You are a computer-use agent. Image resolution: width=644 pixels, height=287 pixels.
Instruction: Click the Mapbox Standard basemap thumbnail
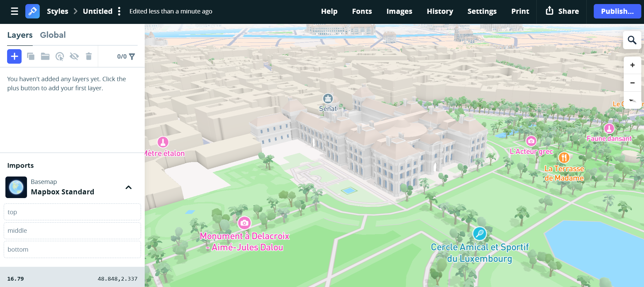16,187
